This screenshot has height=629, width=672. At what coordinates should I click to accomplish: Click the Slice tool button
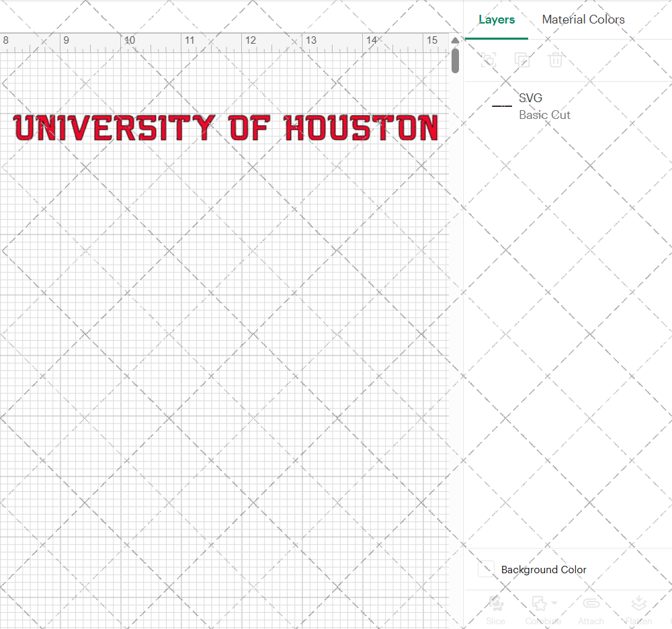point(495,610)
